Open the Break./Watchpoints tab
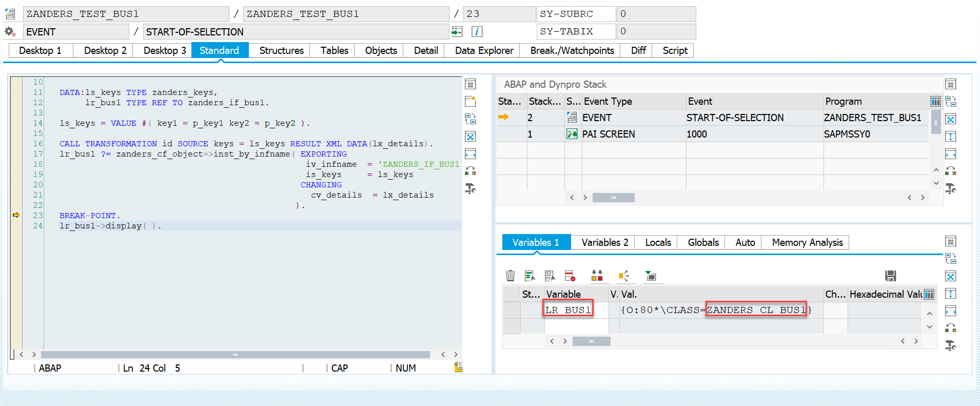The image size is (980, 406). point(572,50)
